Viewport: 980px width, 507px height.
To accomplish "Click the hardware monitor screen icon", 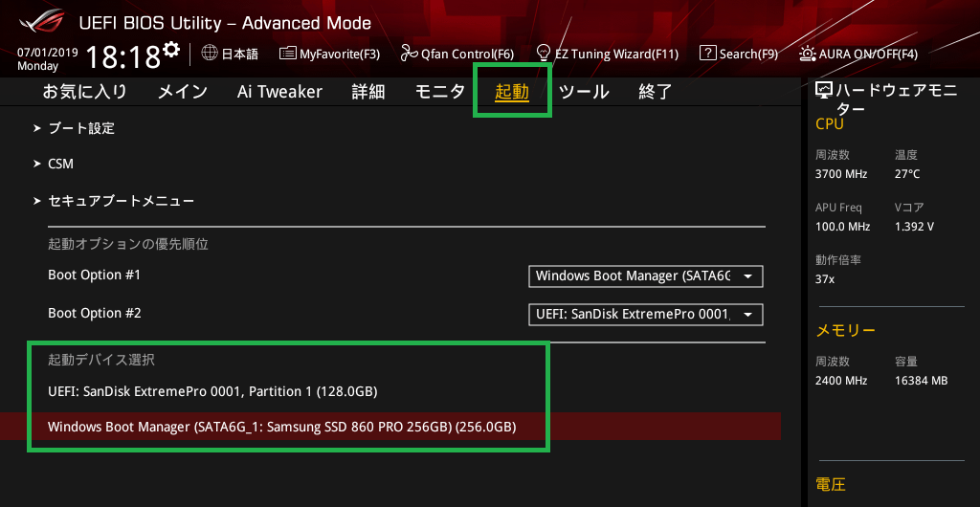I will [x=825, y=91].
